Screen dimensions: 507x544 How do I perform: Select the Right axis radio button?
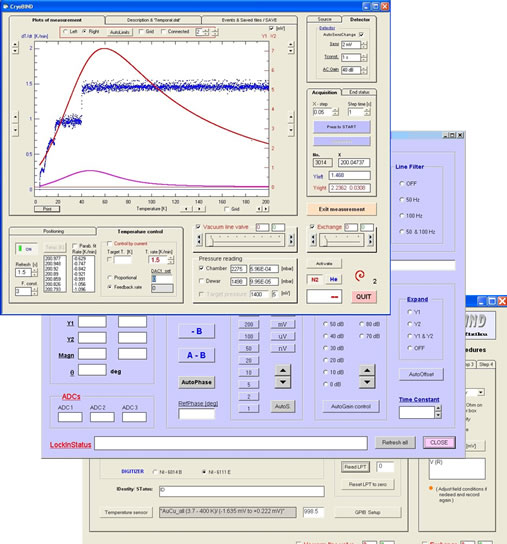coord(84,32)
